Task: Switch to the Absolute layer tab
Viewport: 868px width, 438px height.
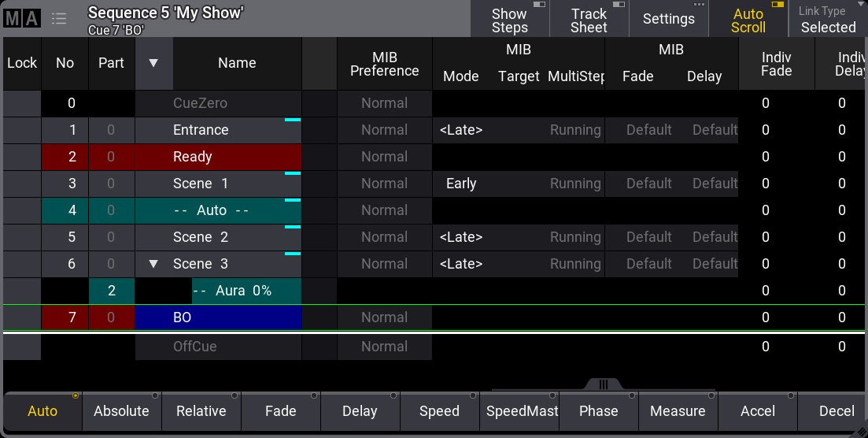Action: pyautogui.click(x=121, y=410)
